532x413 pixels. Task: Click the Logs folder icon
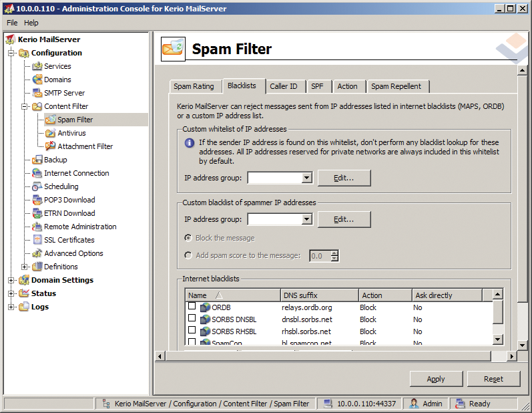[24, 307]
